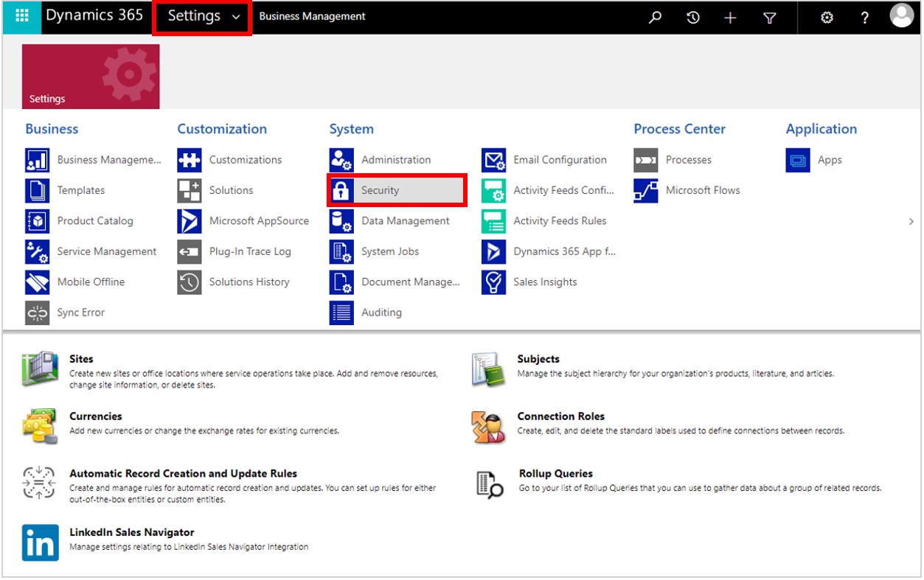Click the Sales Insights menu label
Image resolution: width=924 pixels, height=580 pixels.
545,282
